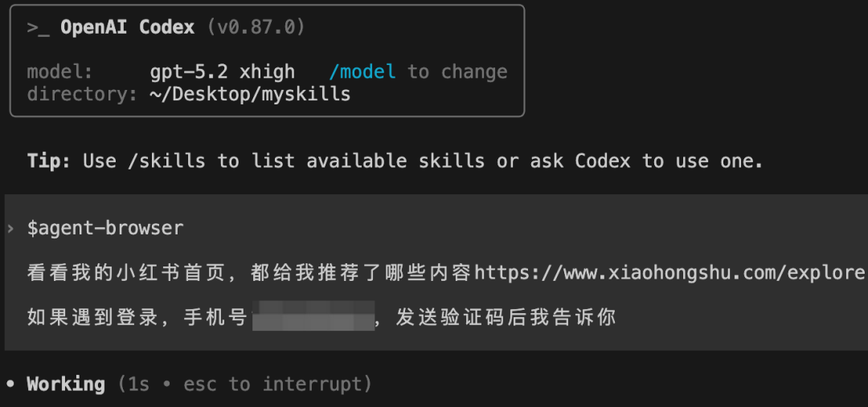Click the bold Working status text
868x407 pixels.
point(66,385)
